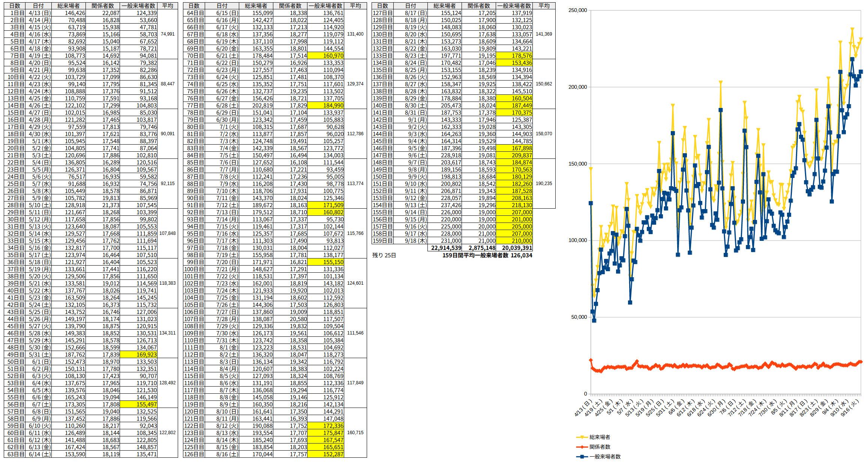
Task: Select the weekly average value 190,235
Action: 544,184
